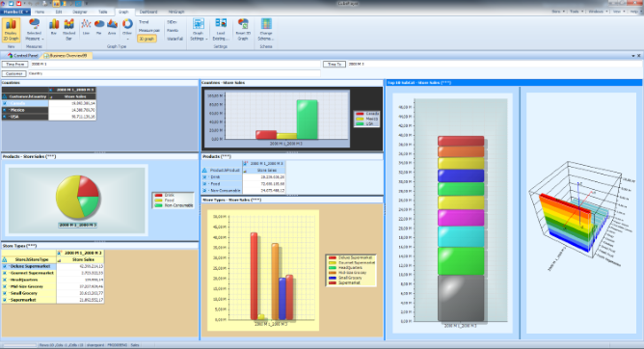Expand the Graph Settings dropdown
The height and width of the screenshot is (349, 644).
pos(199,30)
